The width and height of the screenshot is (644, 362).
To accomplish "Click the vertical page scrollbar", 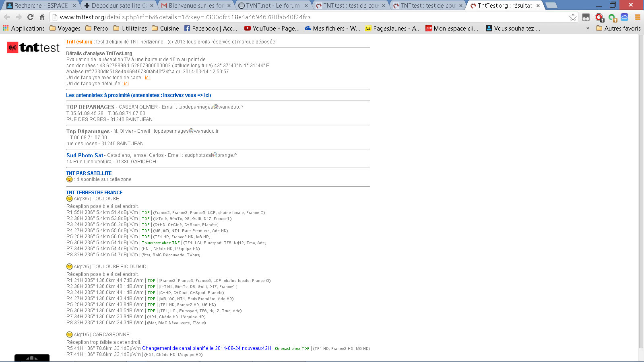I will coord(641,191).
